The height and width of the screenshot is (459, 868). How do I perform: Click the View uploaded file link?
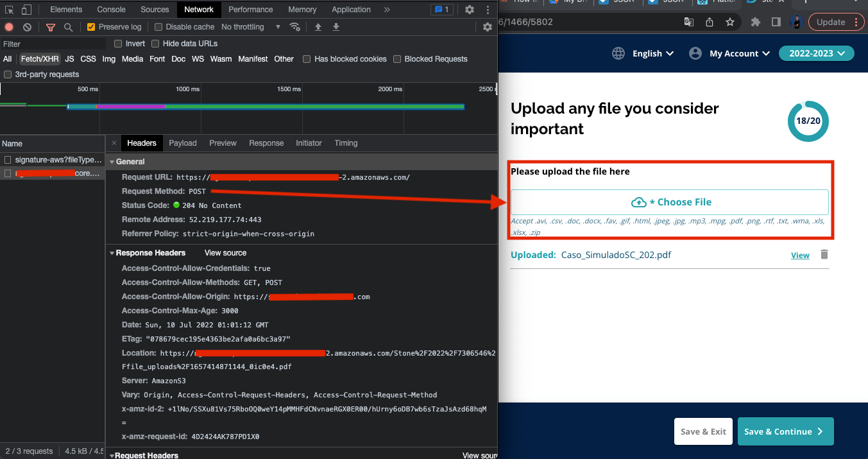(x=800, y=255)
